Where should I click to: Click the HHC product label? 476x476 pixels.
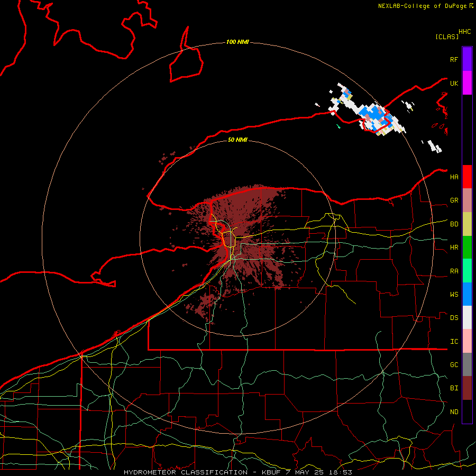(465, 32)
